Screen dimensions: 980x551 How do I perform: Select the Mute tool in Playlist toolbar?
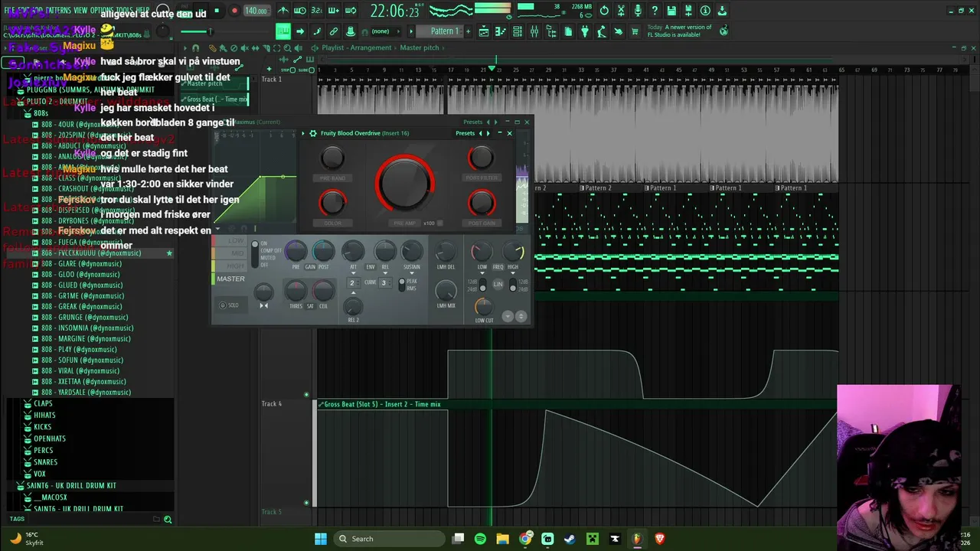click(x=244, y=48)
